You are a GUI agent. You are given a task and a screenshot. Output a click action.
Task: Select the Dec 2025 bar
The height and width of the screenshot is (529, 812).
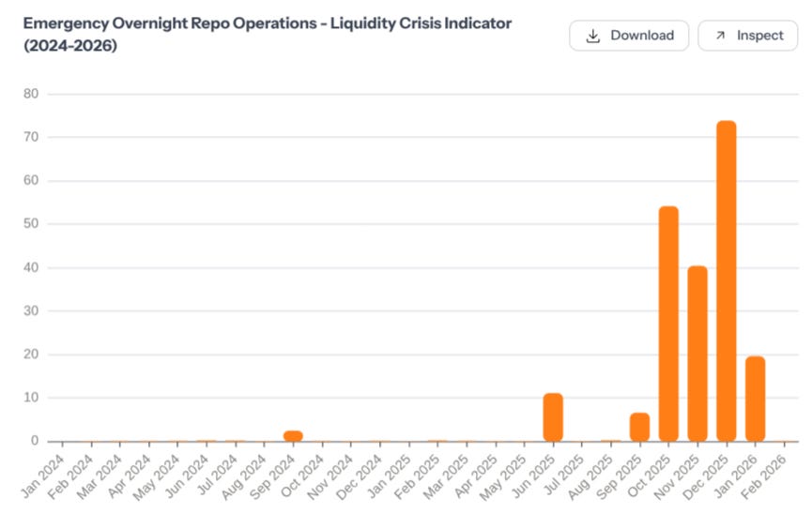click(x=726, y=281)
